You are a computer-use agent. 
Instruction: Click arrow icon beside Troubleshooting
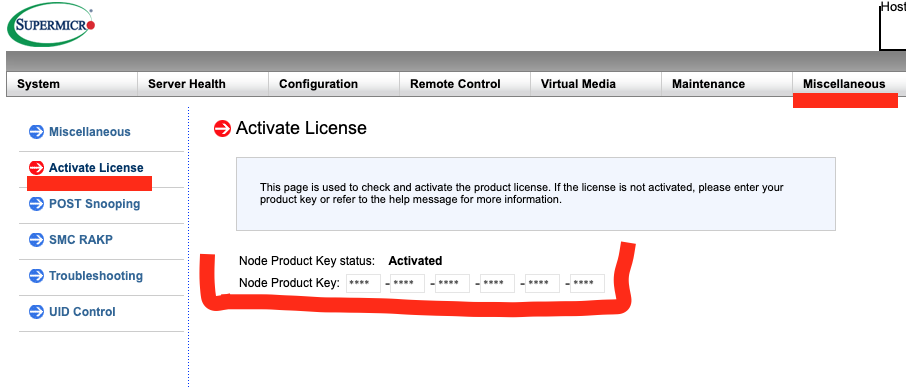[36, 276]
